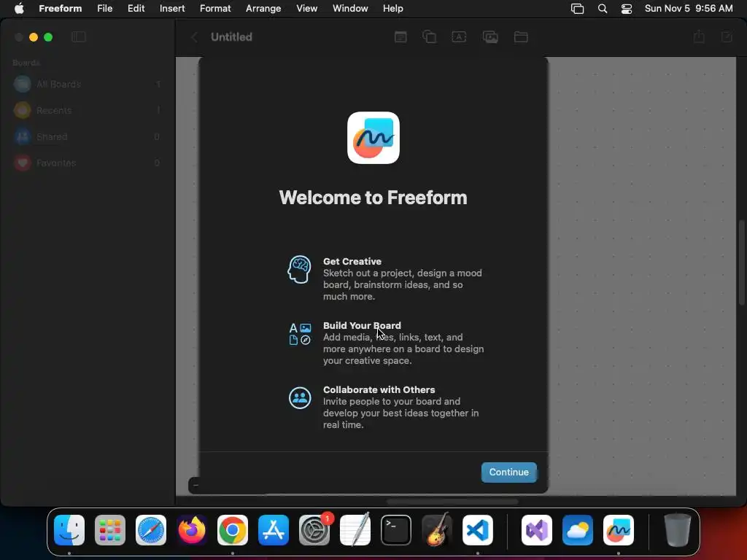Select Shared in sidebar
This screenshot has height=560, width=747.
pos(88,136)
